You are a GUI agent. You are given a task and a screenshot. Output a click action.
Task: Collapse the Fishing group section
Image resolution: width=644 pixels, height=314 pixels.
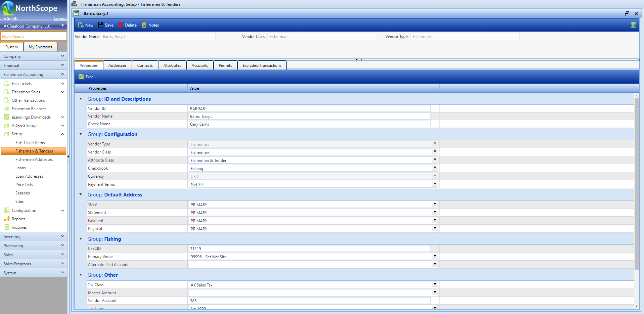pyautogui.click(x=81, y=239)
